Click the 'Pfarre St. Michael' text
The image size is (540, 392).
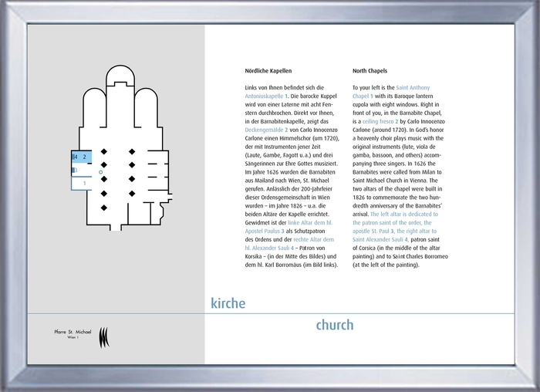73,332
